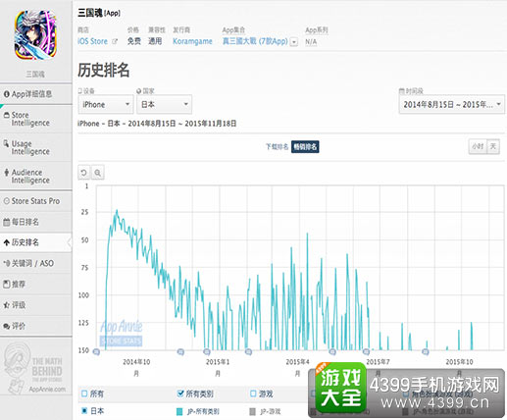Expand the arrow beside 真三國大戰 (7款App)

pyautogui.click(x=294, y=42)
